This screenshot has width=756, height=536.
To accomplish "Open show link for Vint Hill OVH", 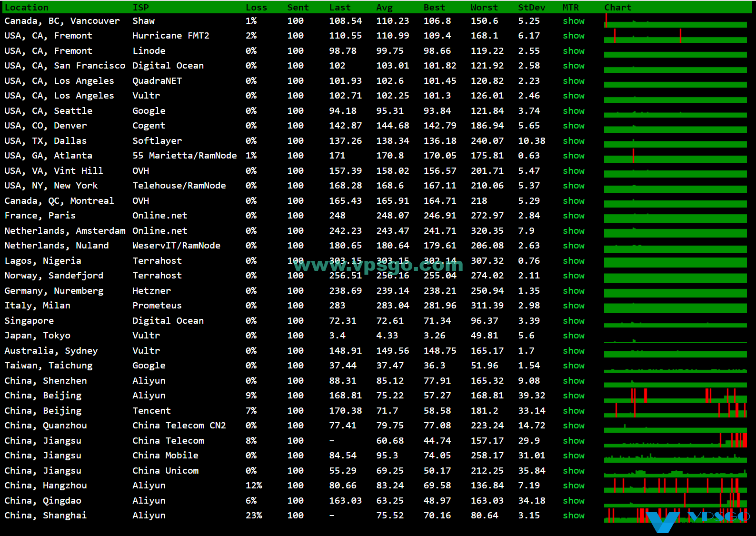I will [x=574, y=171].
